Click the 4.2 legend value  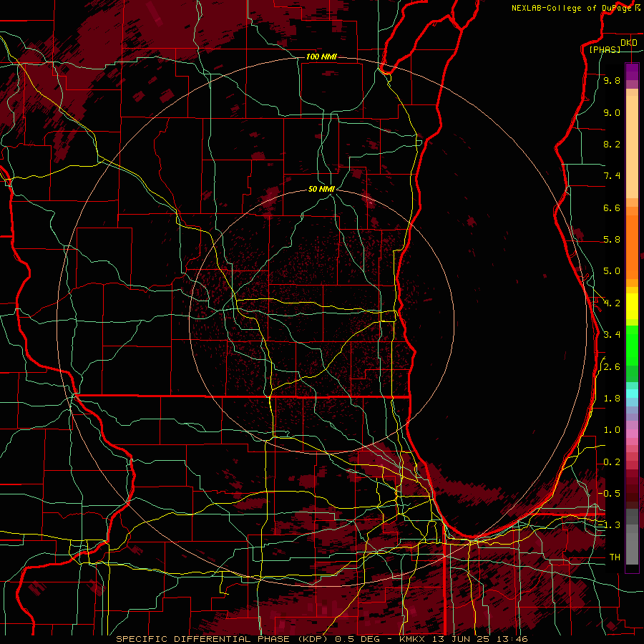(612, 303)
